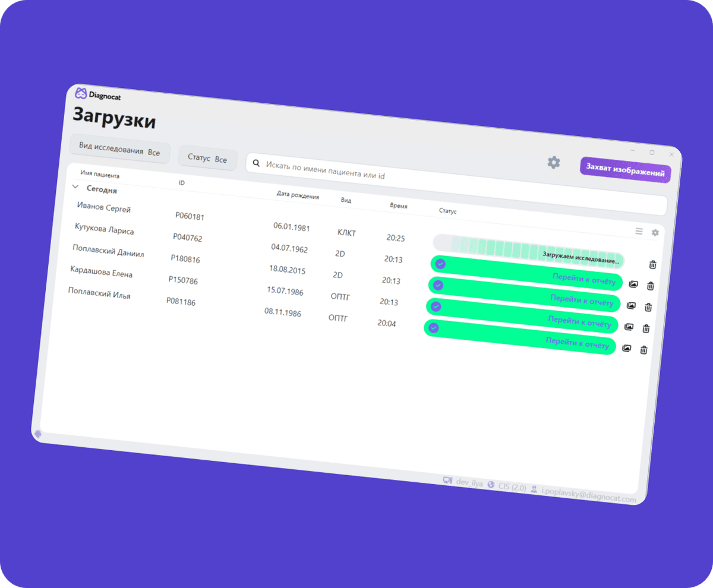Image resolution: width=713 pixels, height=588 pixels.
Task: Open images for Кардашова Елена with the picture icon
Action: pos(629,327)
